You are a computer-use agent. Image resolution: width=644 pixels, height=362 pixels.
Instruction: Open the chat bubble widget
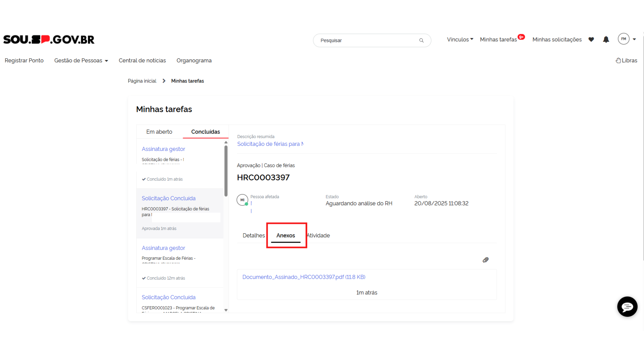pyautogui.click(x=627, y=306)
